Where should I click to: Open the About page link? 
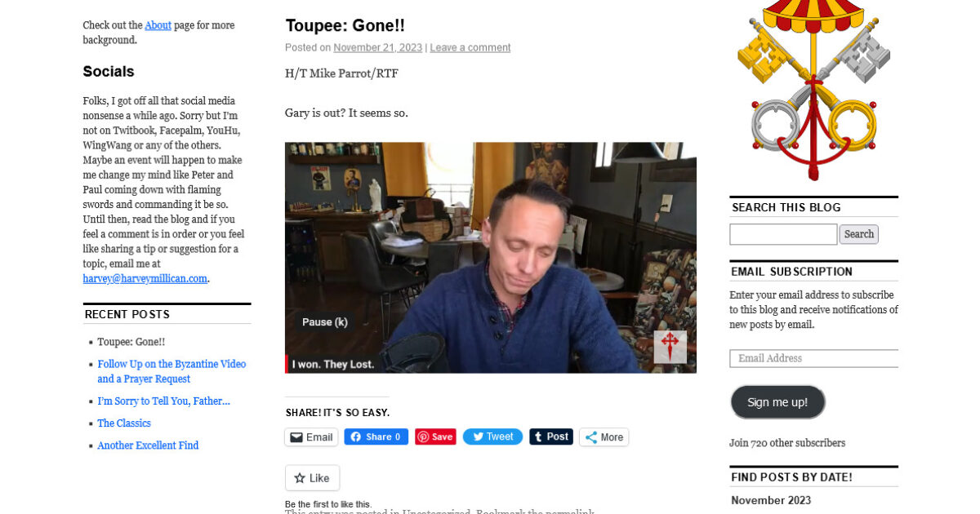158,25
